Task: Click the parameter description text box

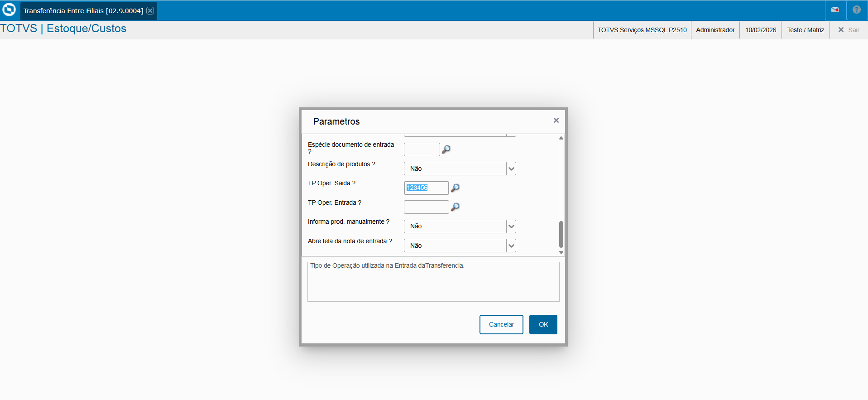Action: coord(433,282)
